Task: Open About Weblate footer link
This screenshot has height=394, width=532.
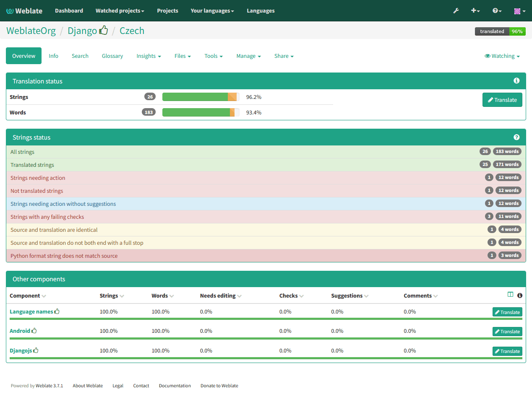Action: [x=88, y=386]
